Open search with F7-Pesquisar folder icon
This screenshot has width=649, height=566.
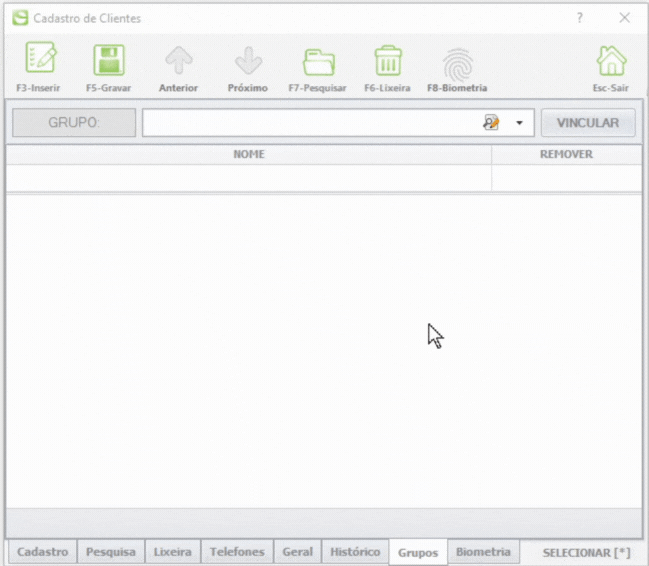(x=318, y=62)
